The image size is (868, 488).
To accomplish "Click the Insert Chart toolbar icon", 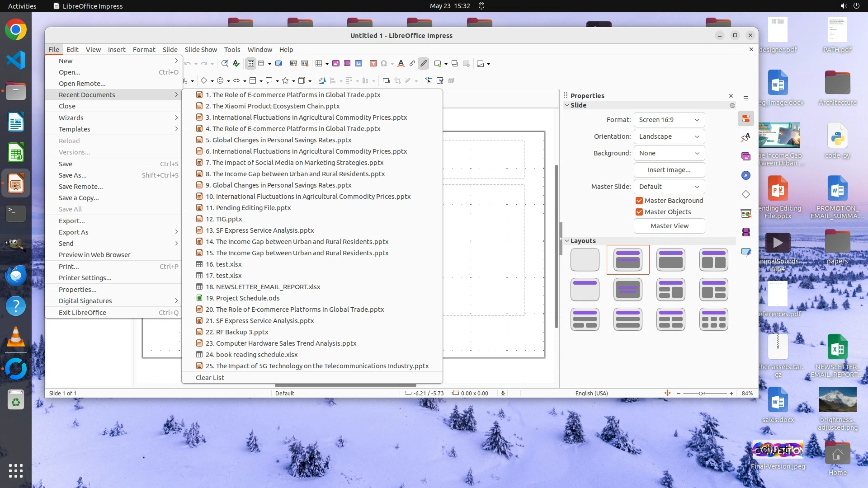I will 359,64.
